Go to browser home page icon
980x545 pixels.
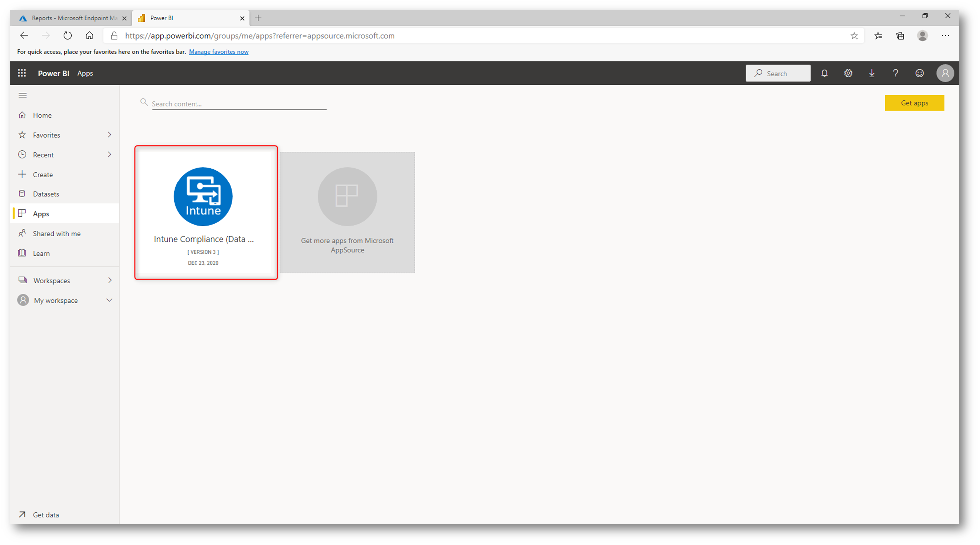point(89,36)
